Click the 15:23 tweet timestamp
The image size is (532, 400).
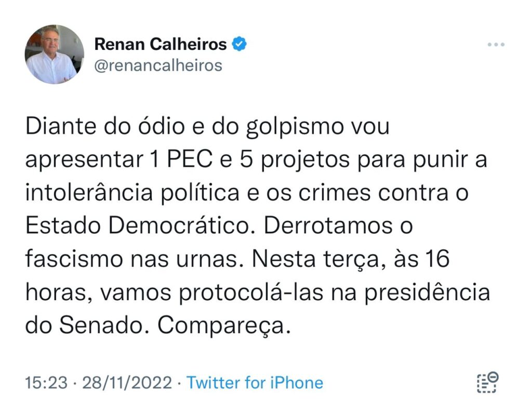click(x=46, y=383)
